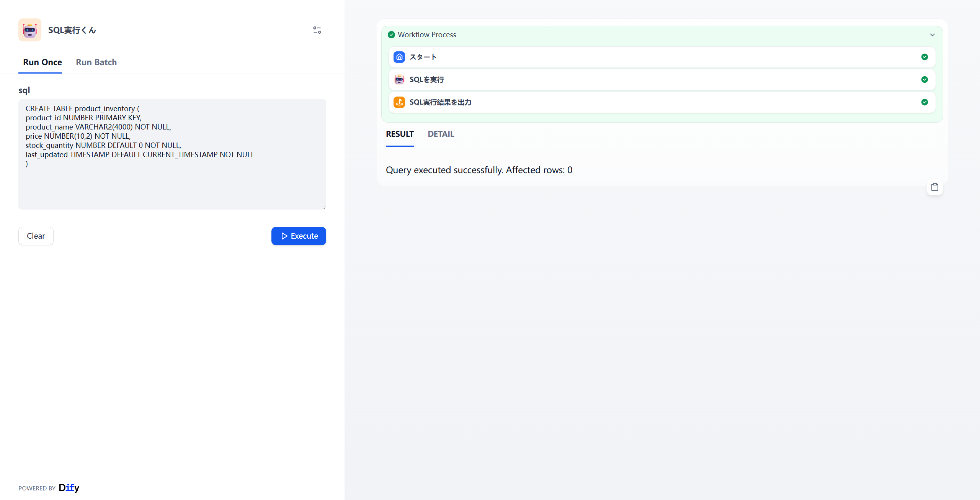Click the スタート step success checkmark
980x500 pixels.
pos(924,57)
